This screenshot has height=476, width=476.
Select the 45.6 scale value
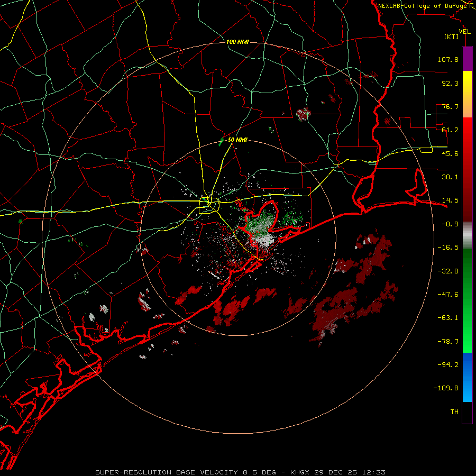pyautogui.click(x=450, y=153)
